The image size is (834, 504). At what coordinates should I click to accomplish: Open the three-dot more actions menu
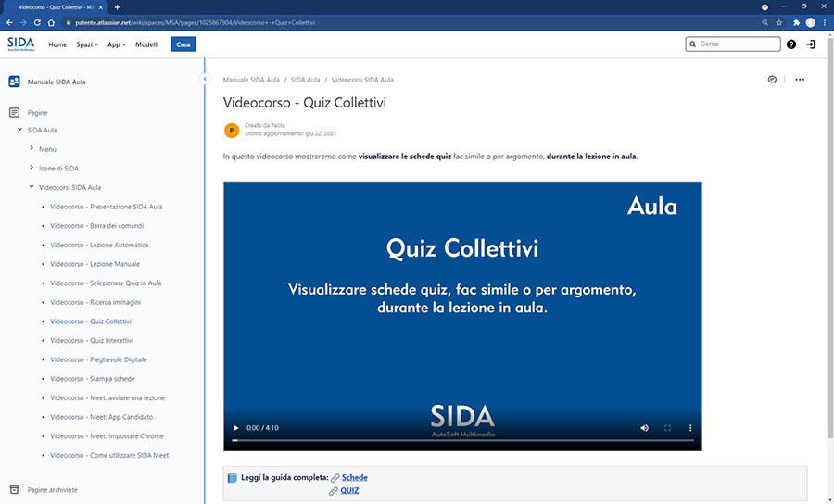[x=800, y=80]
